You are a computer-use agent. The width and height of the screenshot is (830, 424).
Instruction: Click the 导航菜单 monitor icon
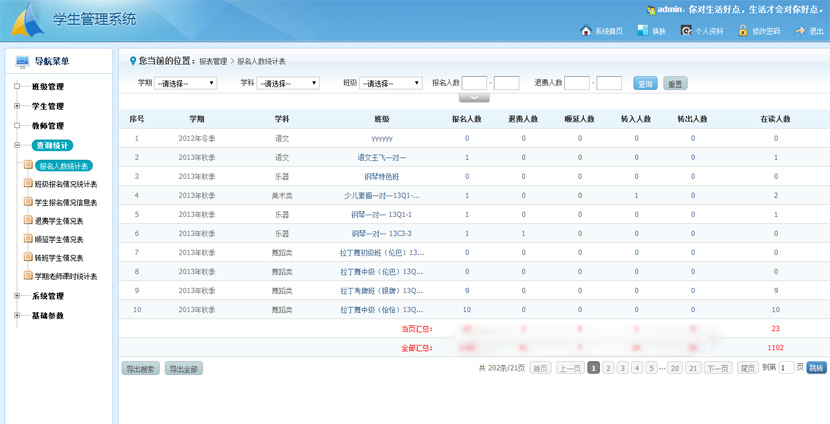(22, 61)
